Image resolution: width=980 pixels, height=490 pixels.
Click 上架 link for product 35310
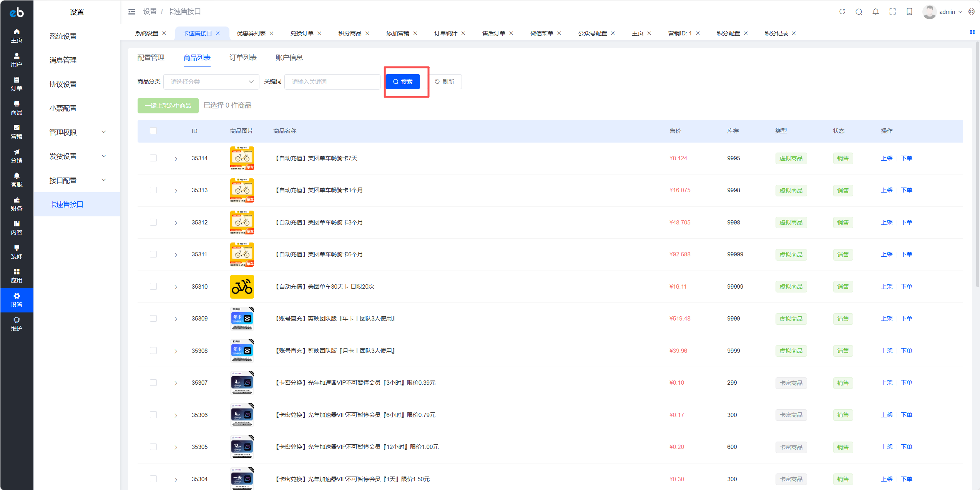click(x=887, y=287)
